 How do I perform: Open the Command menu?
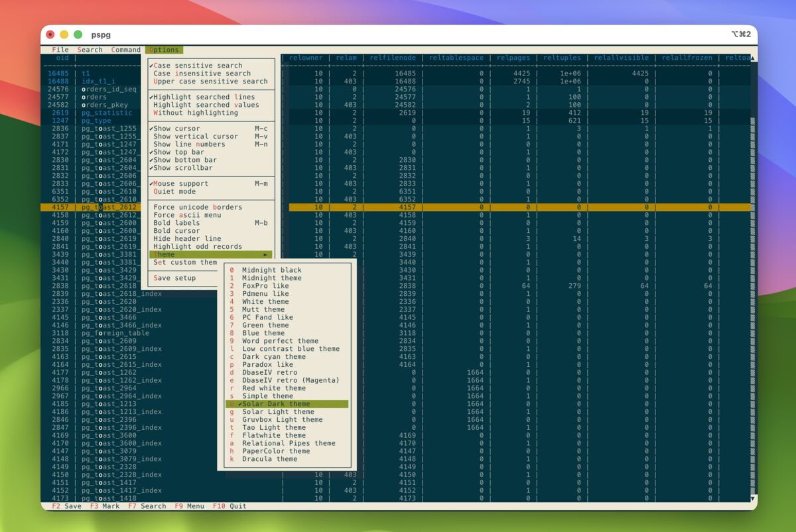pyautogui.click(x=125, y=50)
